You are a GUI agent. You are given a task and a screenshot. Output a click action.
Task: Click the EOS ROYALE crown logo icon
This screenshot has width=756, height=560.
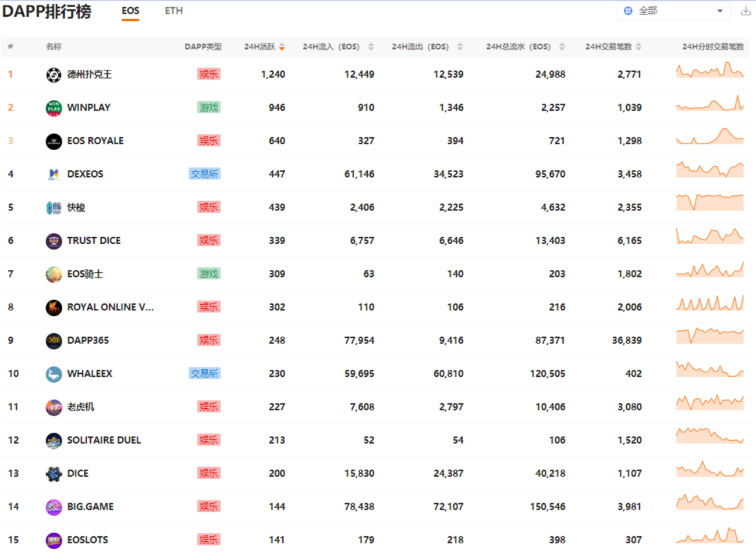[54, 141]
